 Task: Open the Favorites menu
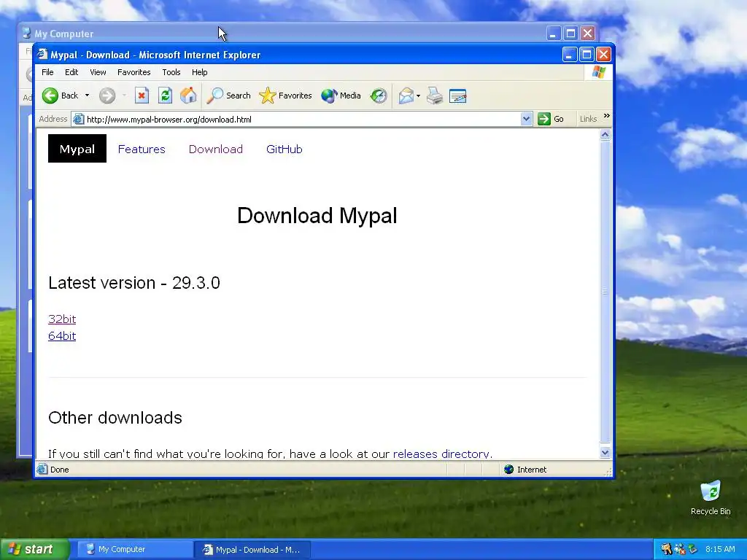pos(134,72)
